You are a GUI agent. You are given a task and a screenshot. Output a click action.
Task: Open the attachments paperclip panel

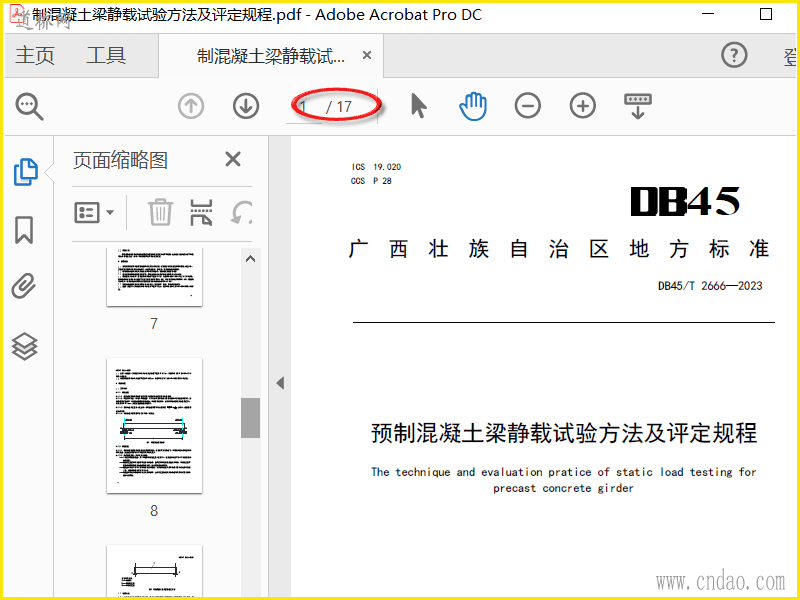(x=24, y=286)
